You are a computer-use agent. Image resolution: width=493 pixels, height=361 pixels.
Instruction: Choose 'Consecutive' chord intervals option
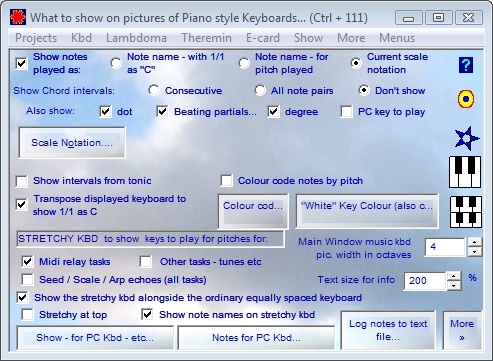point(154,90)
